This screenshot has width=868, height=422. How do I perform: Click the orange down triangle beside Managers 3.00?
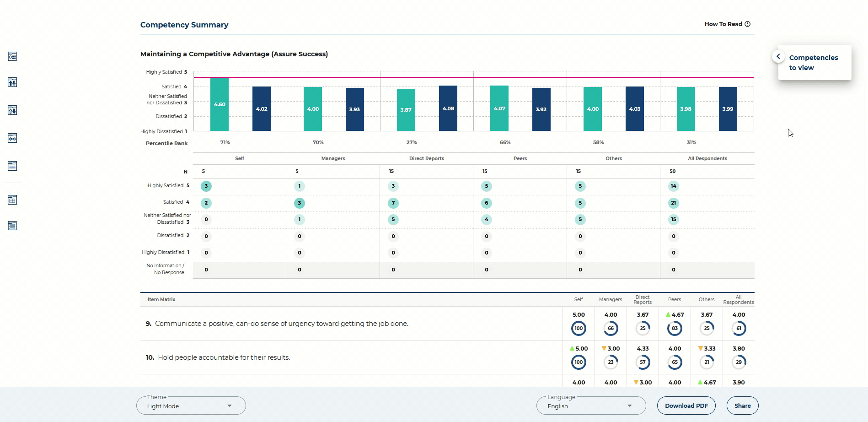604,349
